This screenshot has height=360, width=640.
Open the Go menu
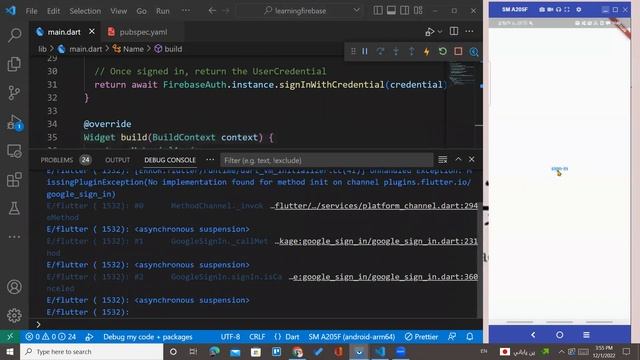click(x=142, y=11)
